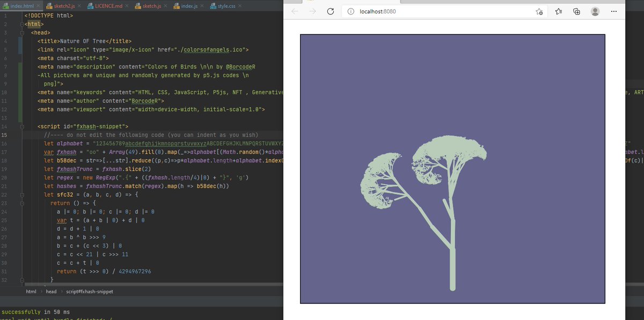Switch to the index.html editor tab
The image size is (644, 320).
[x=21, y=6]
